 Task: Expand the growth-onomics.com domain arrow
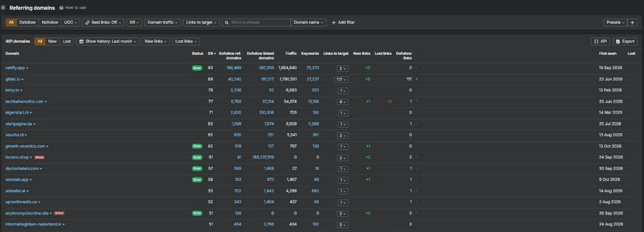47,147
